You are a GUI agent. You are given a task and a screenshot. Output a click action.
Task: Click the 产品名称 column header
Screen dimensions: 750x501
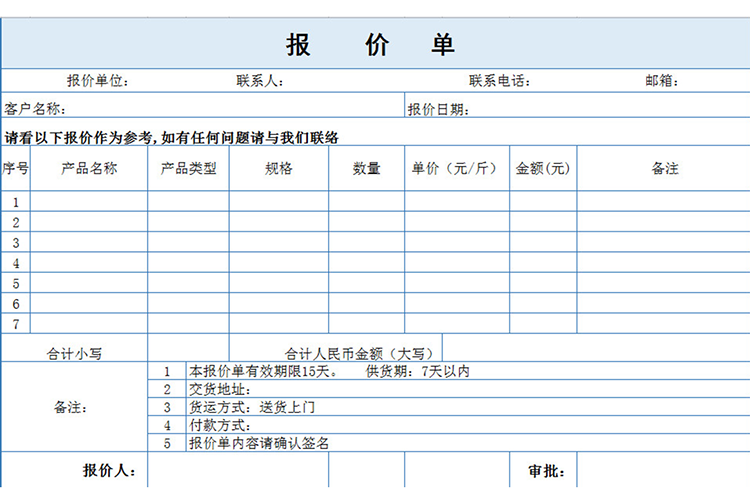point(89,169)
